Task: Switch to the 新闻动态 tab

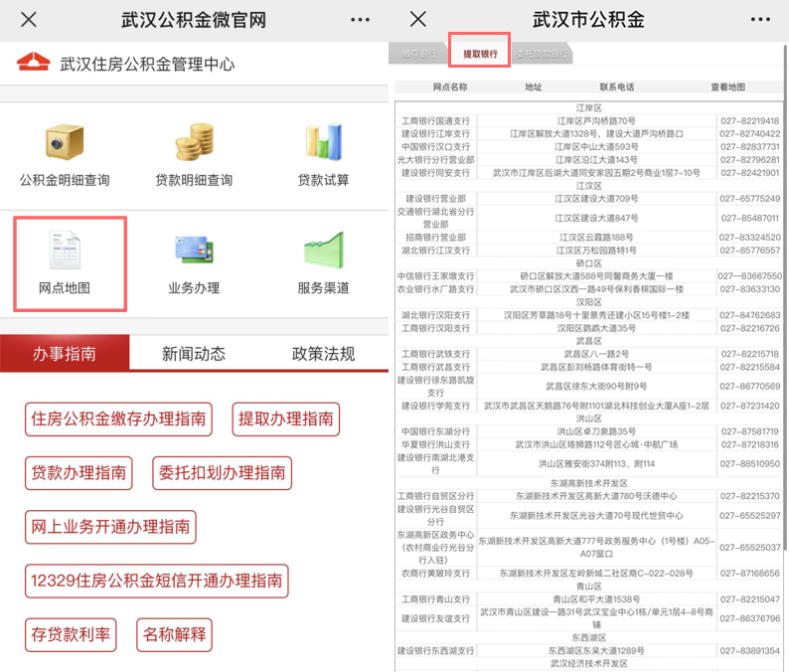Action: point(194,353)
